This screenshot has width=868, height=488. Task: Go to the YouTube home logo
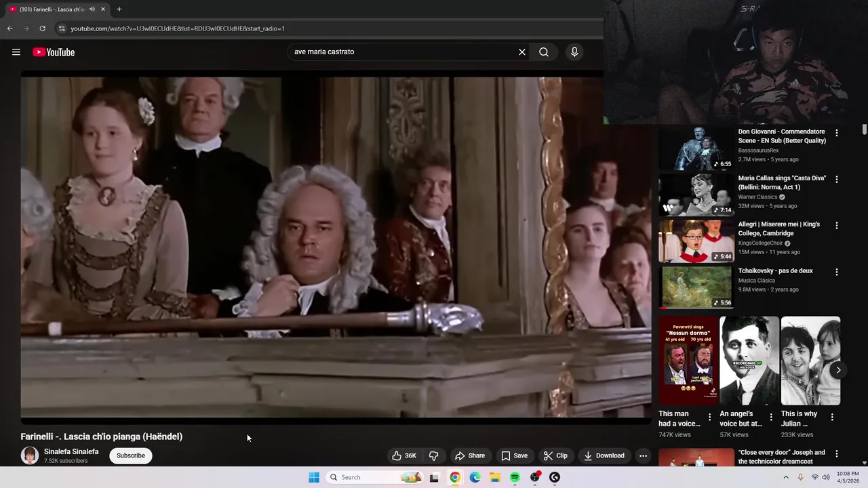(x=54, y=52)
